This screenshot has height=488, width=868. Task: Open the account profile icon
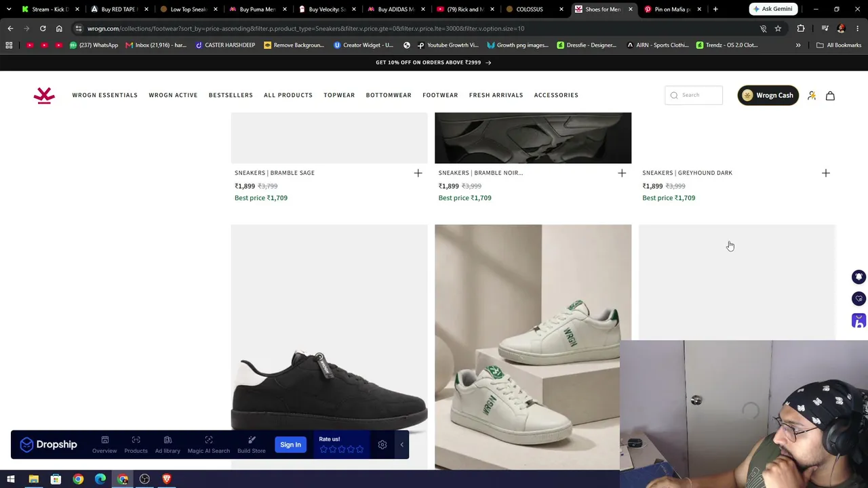click(812, 96)
